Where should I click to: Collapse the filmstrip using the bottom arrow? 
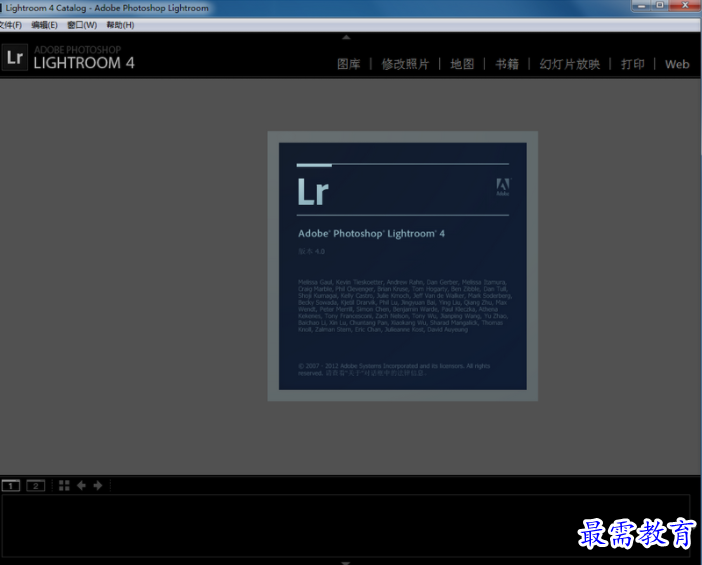pos(346,563)
